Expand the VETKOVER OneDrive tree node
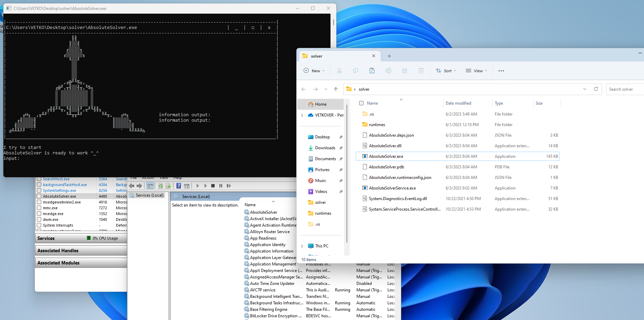This screenshot has width=644, height=320. [x=302, y=115]
